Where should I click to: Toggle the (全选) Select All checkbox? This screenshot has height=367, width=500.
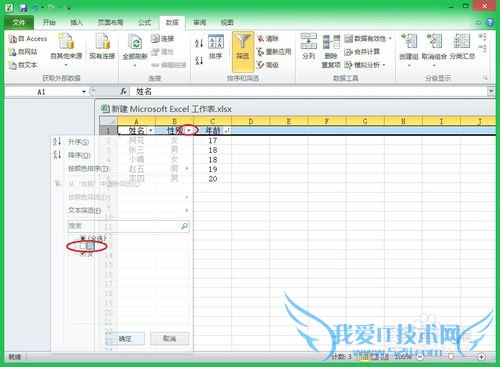pyautogui.click(x=83, y=238)
